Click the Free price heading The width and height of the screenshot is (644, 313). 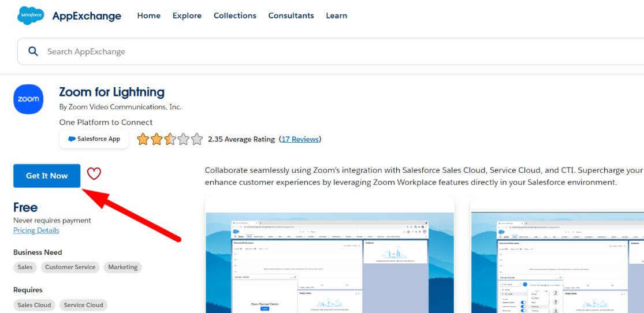(x=25, y=207)
